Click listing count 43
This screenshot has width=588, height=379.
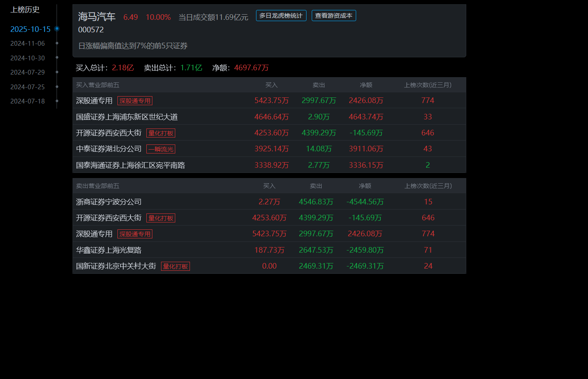pyautogui.click(x=428, y=149)
